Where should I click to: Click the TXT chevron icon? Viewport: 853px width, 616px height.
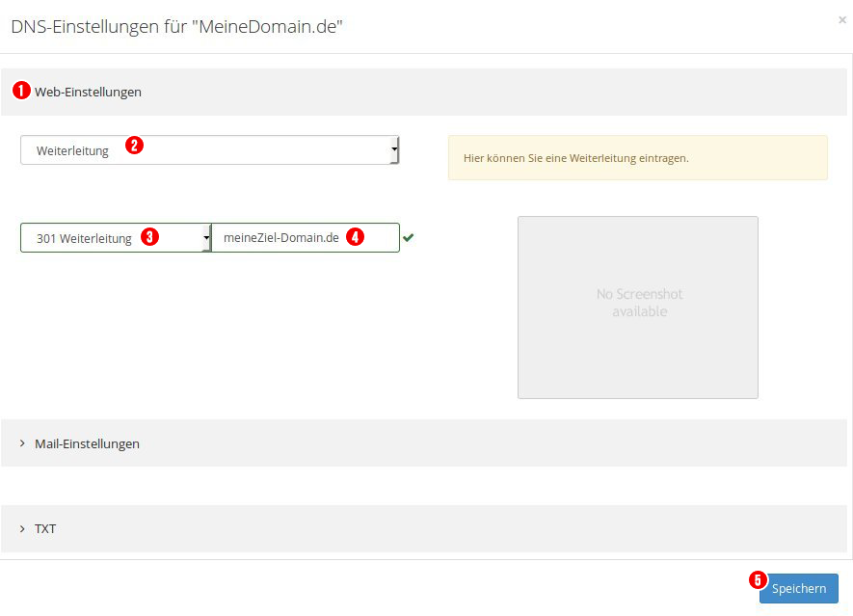22,529
